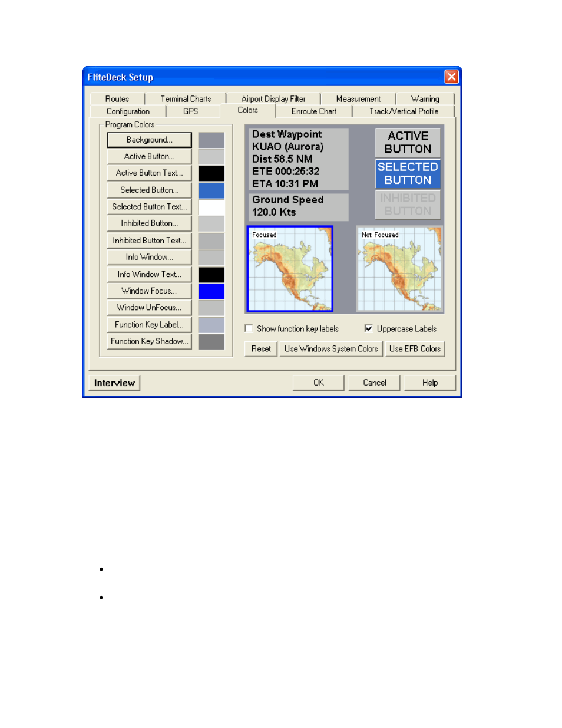The width and height of the screenshot is (562, 728).
Task: Open the Enroute Chart tab
Action: (314, 111)
